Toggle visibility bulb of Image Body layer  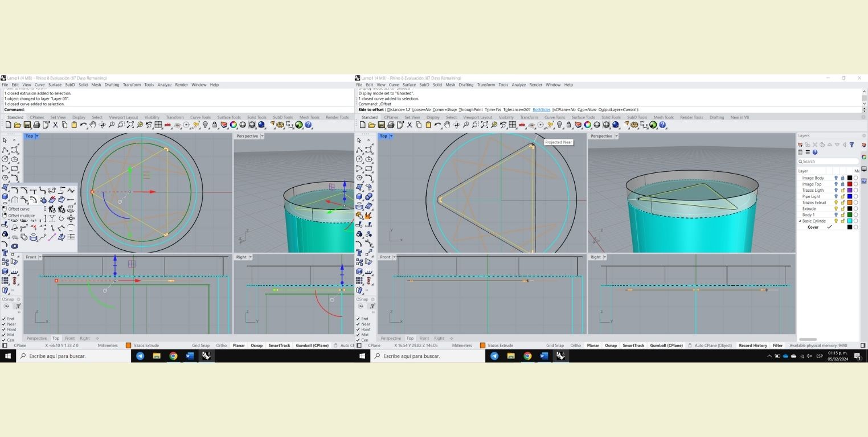tap(836, 178)
